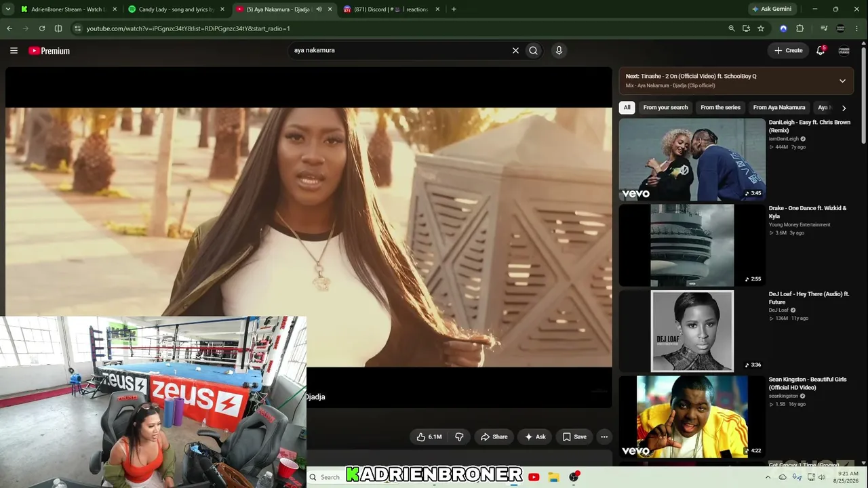Open 'Drake - One Dance ft. Wizkid & Kyla' title
Screen dimensions: 868x488
click(x=808, y=212)
